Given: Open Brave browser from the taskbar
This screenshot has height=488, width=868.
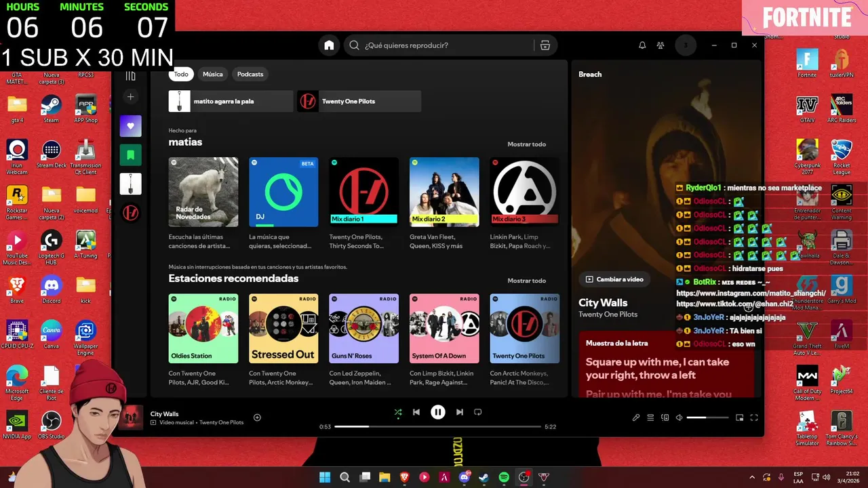Looking at the screenshot, I should click(x=405, y=477).
